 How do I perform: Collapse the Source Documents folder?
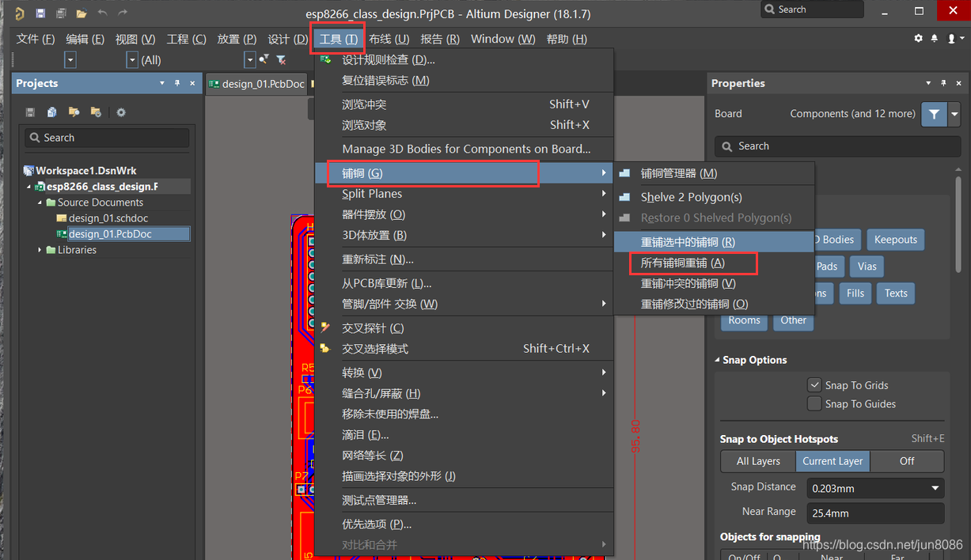pos(40,202)
